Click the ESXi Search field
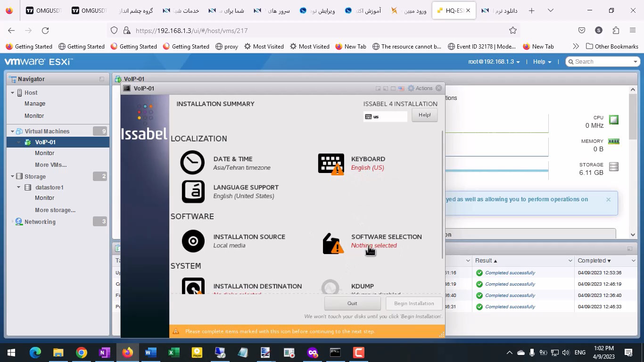 tap(599, 62)
